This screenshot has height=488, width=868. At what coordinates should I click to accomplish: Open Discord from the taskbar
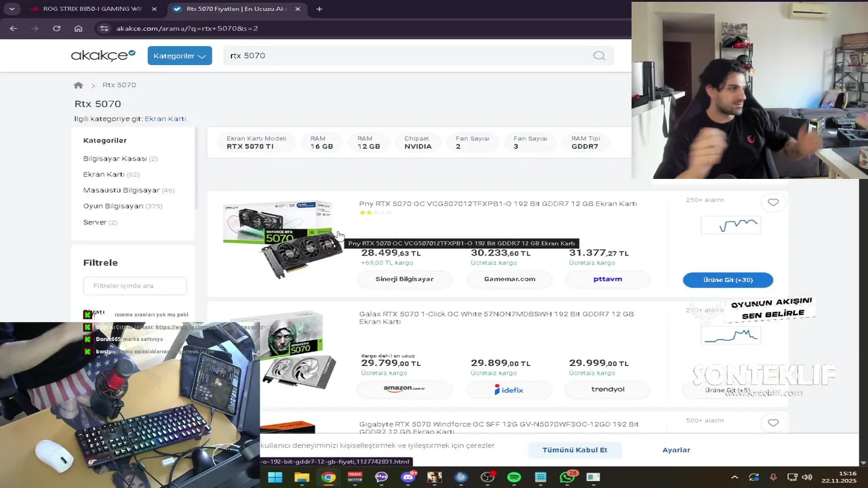pos(408,477)
